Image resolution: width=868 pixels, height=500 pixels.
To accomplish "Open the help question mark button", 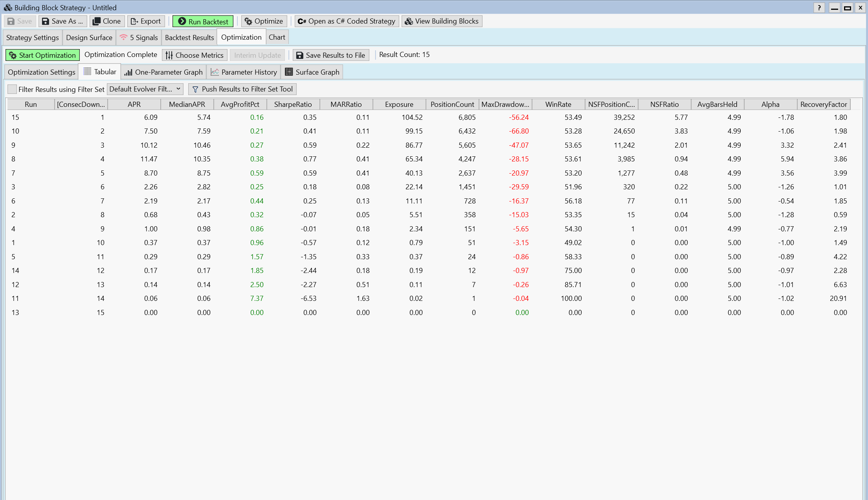I will tap(819, 7).
